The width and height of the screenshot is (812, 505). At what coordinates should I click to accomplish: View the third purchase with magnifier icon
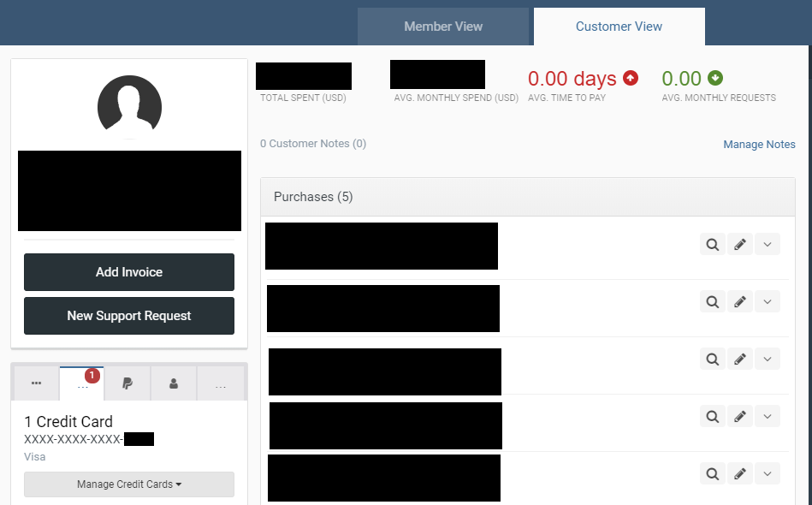pyautogui.click(x=713, y=359)
